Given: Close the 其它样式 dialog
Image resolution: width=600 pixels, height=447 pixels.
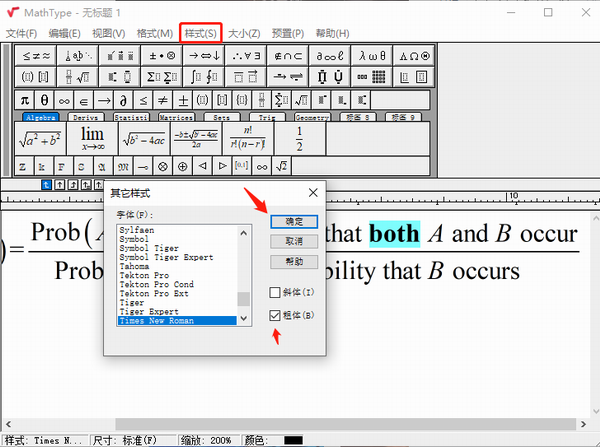Looking at the screenshot, I should coord(313,193).
